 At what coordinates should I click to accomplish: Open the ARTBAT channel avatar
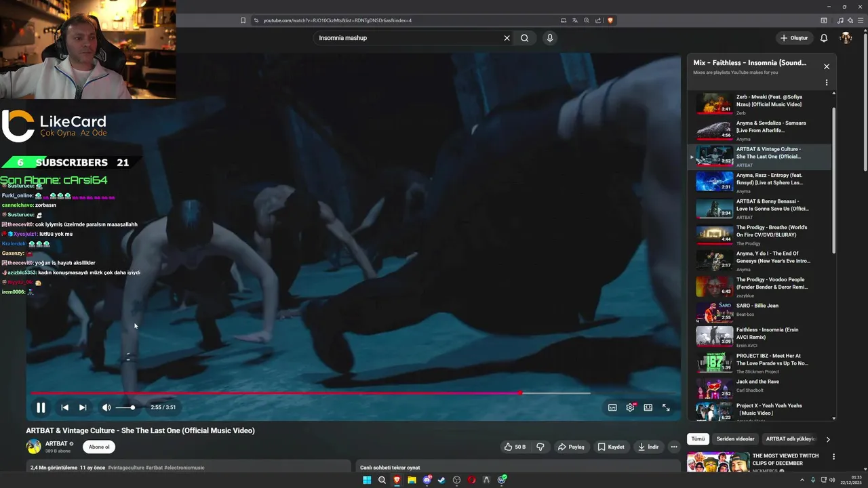[33, 447]
